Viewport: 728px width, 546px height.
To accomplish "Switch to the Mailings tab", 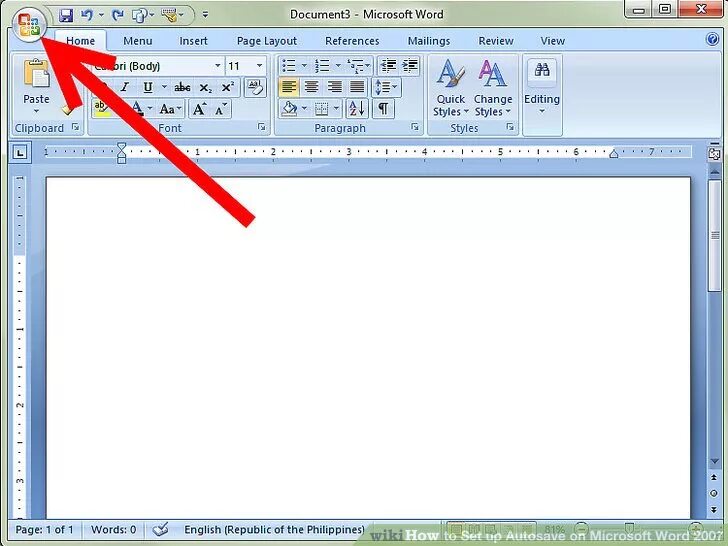I will [x=429, y=41].
